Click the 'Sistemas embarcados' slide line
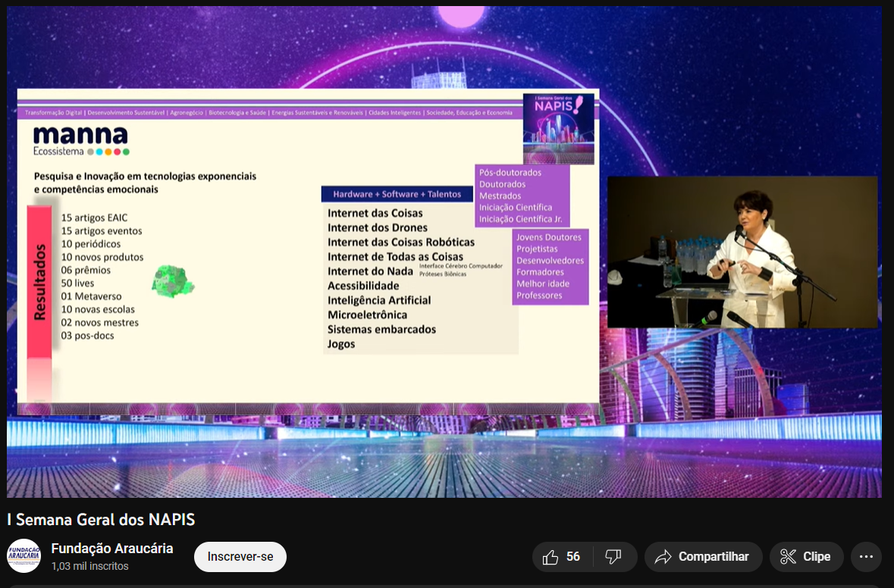The height and width of the screenshot is (588, 894). (381, 330)
